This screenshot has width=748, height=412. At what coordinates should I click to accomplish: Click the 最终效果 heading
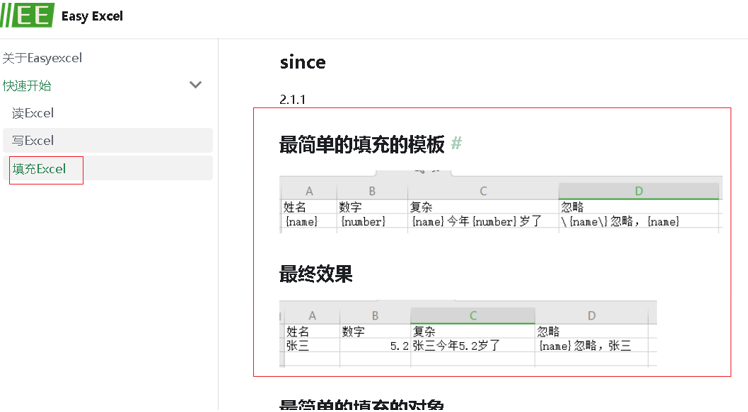point(316,274)
